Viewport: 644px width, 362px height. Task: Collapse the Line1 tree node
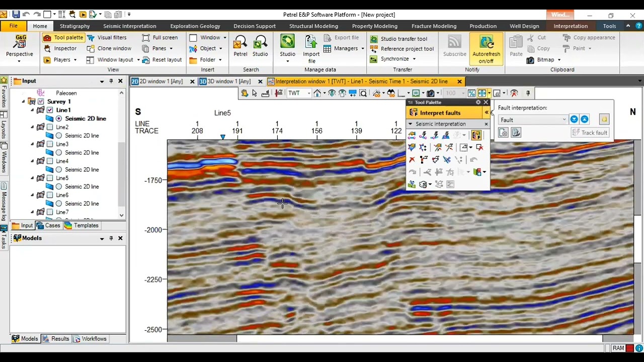pos(33,110)
